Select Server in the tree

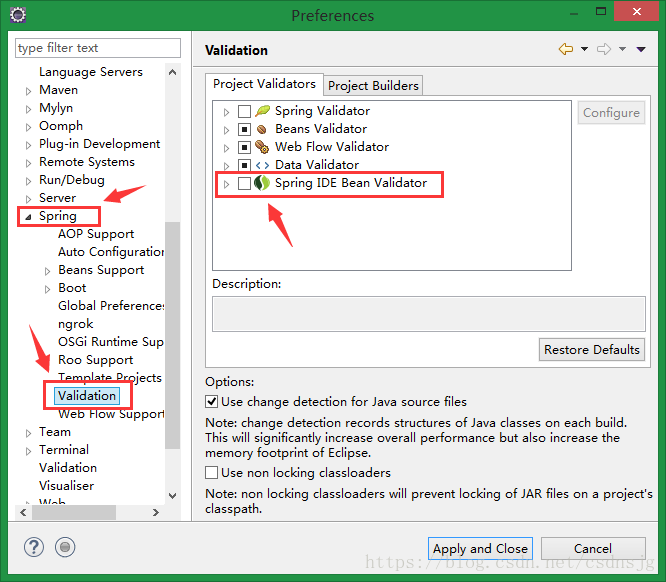click(57, 198)
